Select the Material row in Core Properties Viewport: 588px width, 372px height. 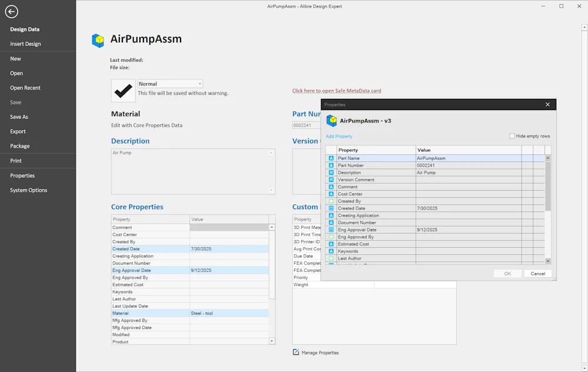(x=190, y=313)
